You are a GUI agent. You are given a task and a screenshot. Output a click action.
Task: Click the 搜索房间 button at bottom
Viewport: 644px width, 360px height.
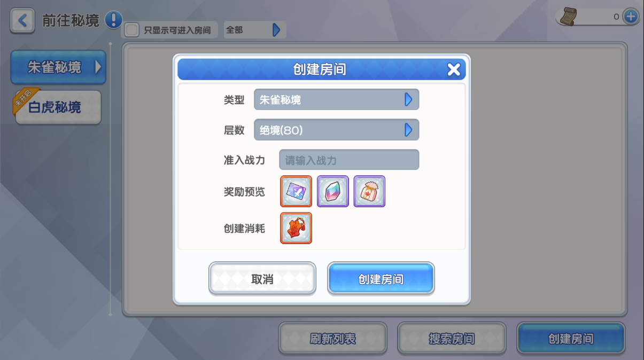point(452,339)
